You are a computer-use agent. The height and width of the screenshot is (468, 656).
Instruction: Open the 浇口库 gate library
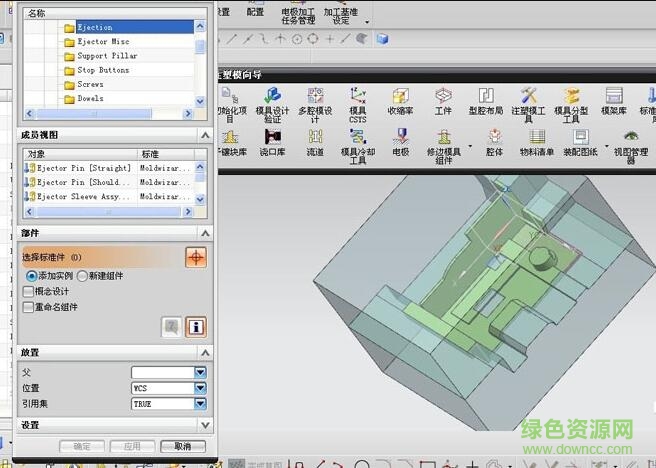272,143
